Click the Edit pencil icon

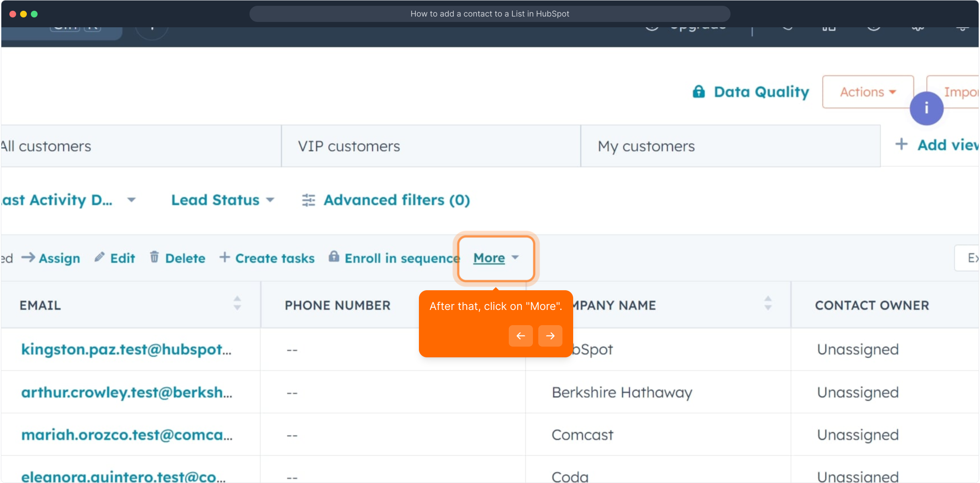pyautogui.click(x=99, y=257)
